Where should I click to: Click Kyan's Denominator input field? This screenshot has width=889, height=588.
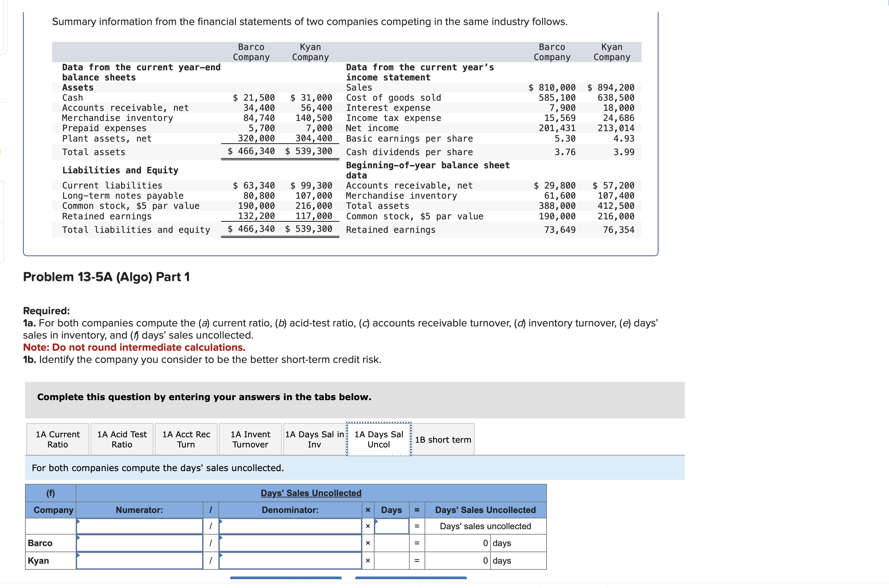tap(290, 561)
